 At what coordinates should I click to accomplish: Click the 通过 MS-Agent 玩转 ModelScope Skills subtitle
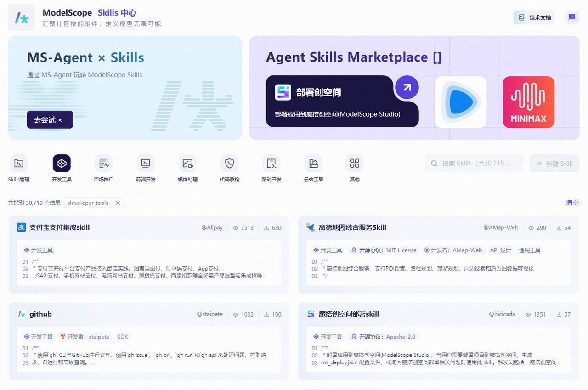[x=85, y=75]
